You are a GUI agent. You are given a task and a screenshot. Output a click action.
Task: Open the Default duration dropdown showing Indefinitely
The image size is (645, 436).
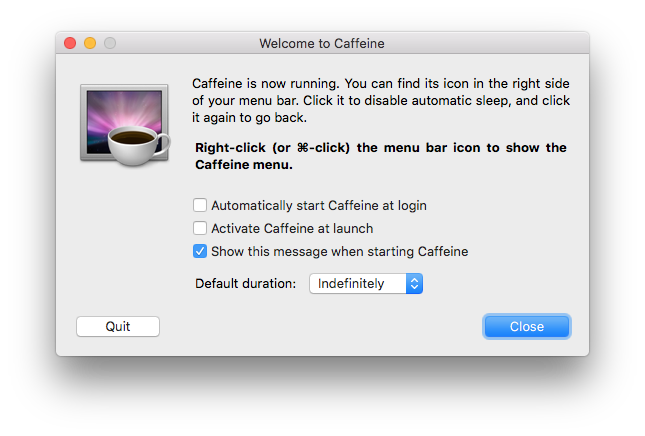pos(358,284)
